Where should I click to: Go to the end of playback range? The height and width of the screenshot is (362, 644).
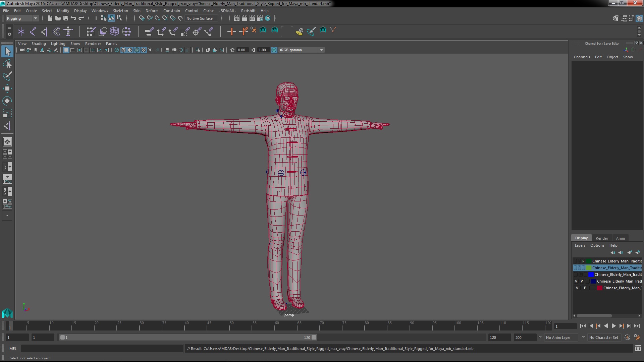click(x=637, y=326)
